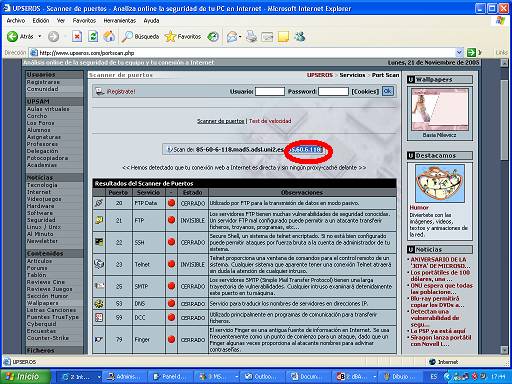The image size is (512, 384).
Task: Click the Messenger icon in toolbar
Action: pos(300,36)
